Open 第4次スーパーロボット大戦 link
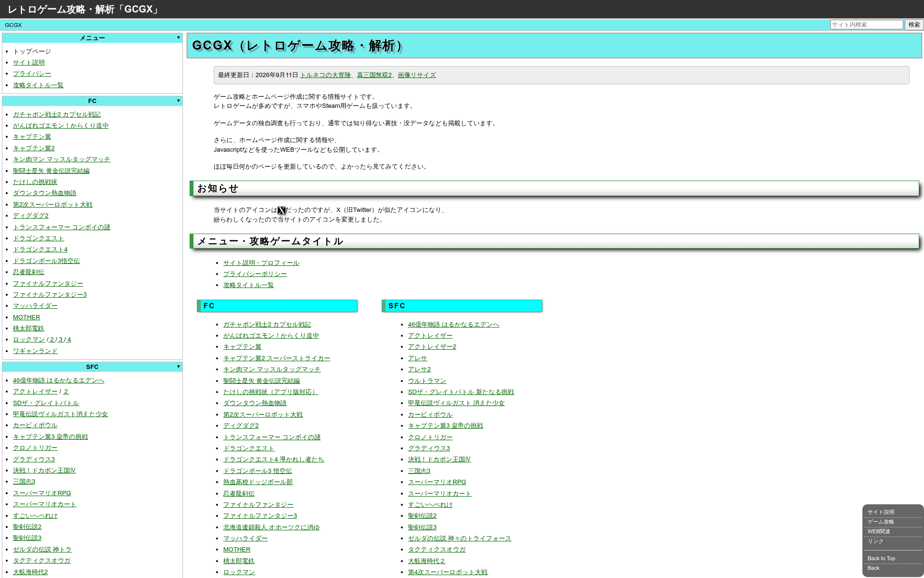 448,572
